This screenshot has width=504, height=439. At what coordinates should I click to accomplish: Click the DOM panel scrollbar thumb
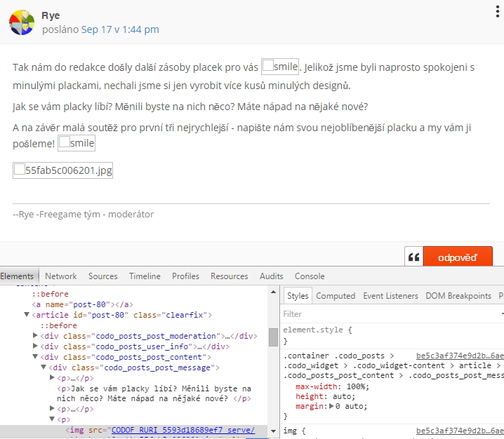coord(274,337)
